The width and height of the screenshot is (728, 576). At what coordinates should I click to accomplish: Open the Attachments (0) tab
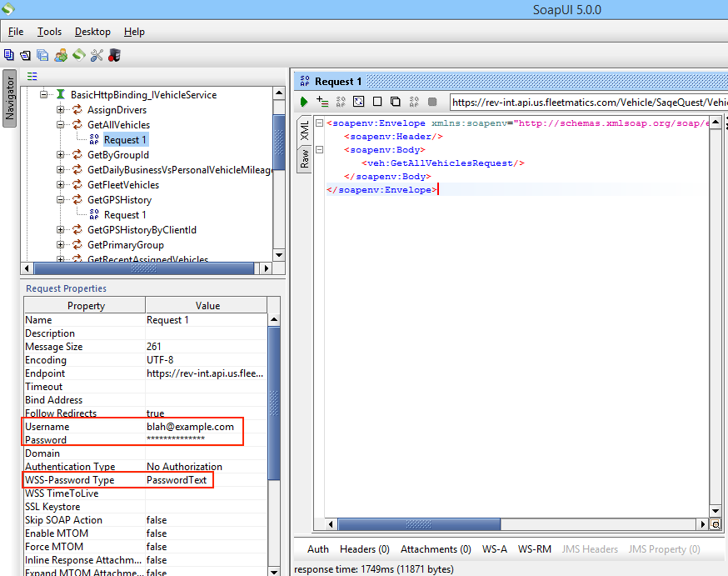point(436,549)
